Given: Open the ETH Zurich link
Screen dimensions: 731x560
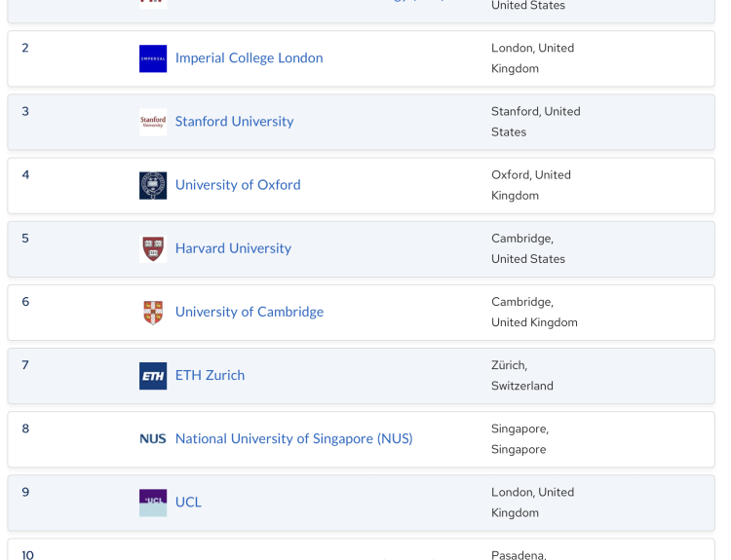Looking at the screenshot, I should pyautogui.click(x=210, y=376).
